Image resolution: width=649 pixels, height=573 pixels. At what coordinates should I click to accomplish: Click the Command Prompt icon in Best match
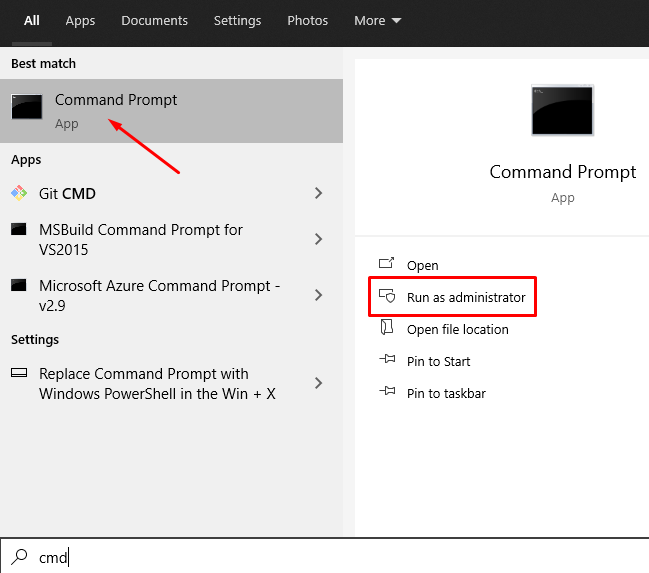(x=27, y=107)
